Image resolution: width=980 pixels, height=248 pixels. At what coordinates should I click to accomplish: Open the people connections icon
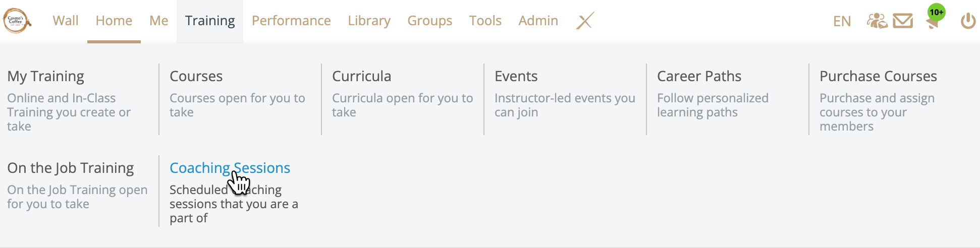click(x=877, y=21)
